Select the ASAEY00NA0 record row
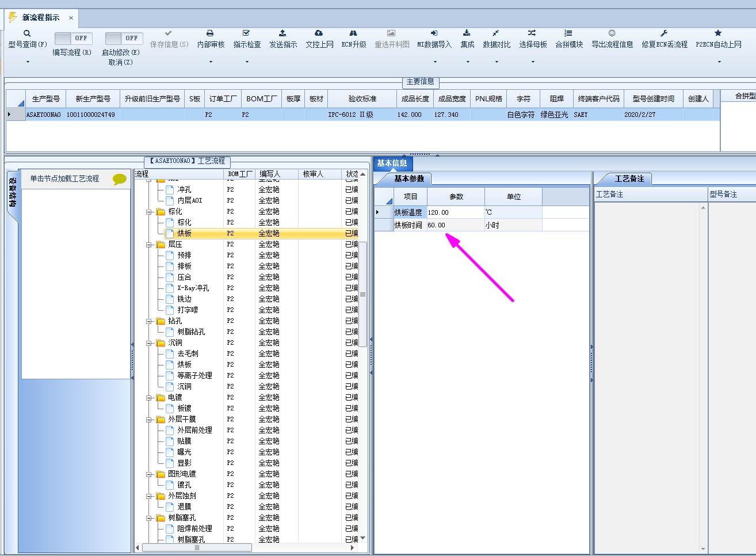The height and width of the screenshot is (556, 756). [x=362, y=115]
